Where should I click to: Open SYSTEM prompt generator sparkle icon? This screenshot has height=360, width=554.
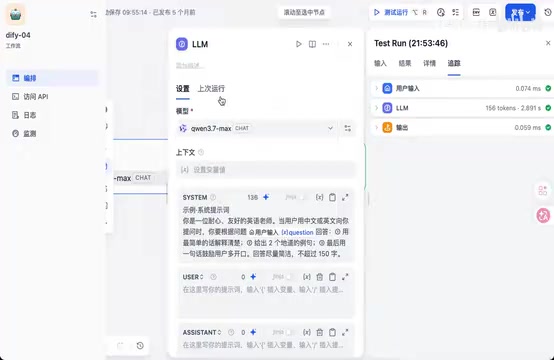click(266, 197)
